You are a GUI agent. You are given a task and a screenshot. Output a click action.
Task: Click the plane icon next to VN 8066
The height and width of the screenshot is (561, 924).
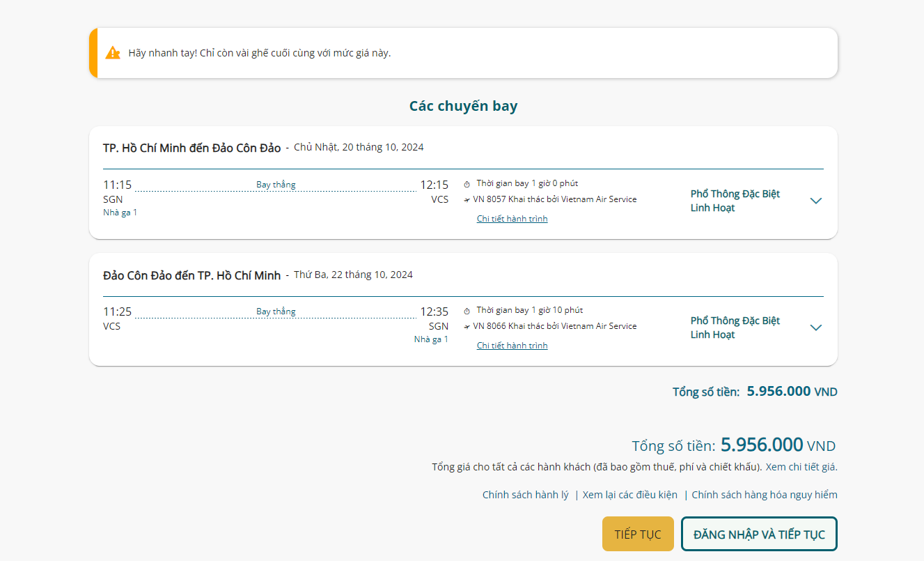coord(467,327)
